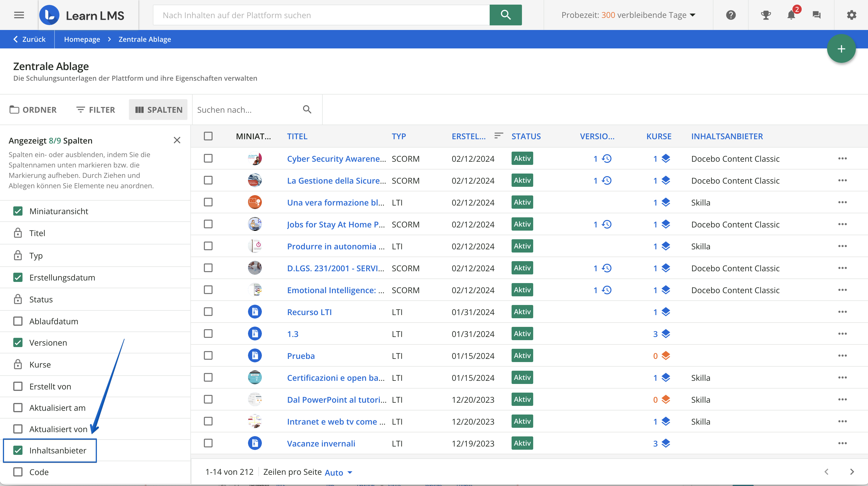868x486 pixels.
Task: Go to previous page arrow
Action: 826,472
